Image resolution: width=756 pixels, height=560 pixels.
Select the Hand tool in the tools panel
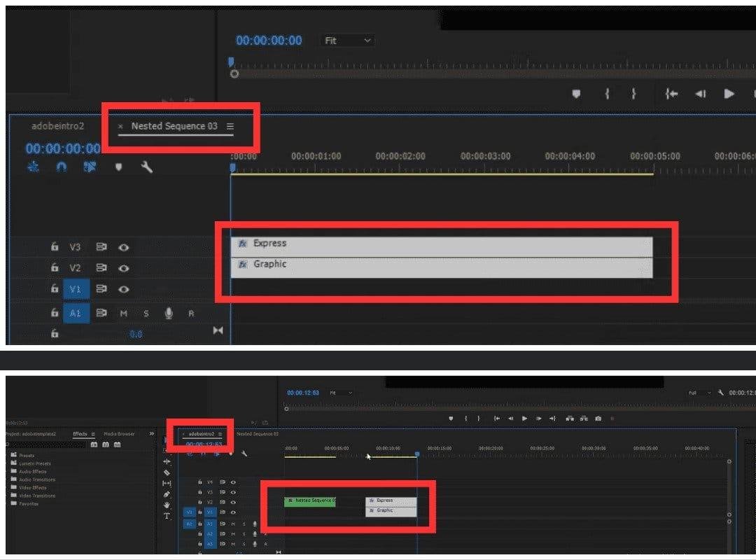(167, 505)
